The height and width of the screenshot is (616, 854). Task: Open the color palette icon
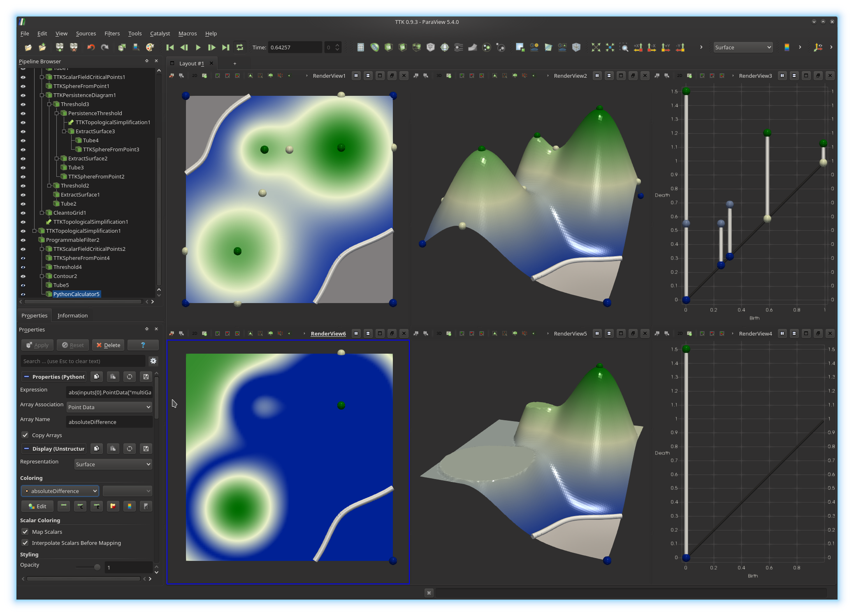tap(150, 47)
